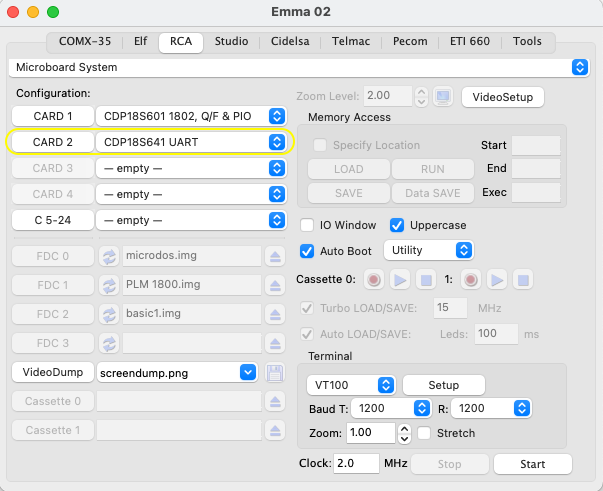Uncheck the Uppercase option

(397, 225)
